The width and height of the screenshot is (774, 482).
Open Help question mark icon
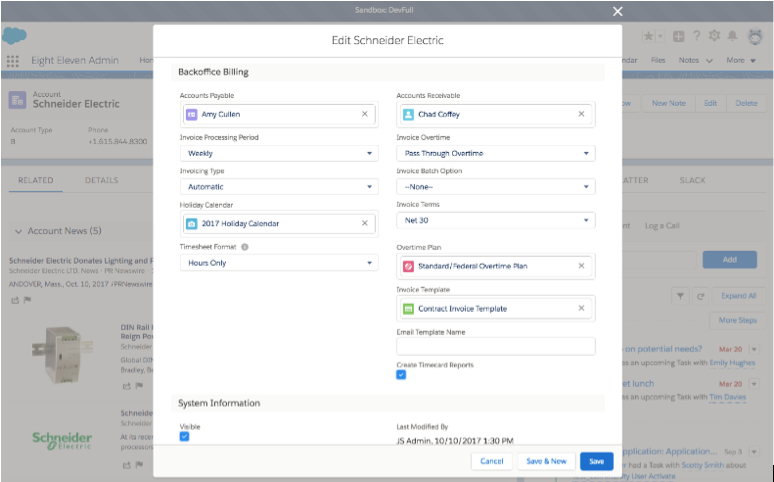pos(697,36)
